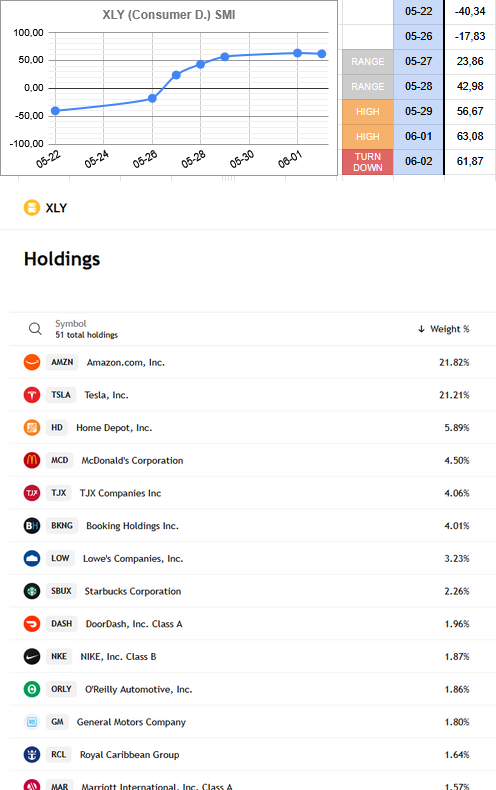Viewport: 496px width, 790px height.
Task: Click the TJX Companies logo icon
Action: (x=32, y=493)
